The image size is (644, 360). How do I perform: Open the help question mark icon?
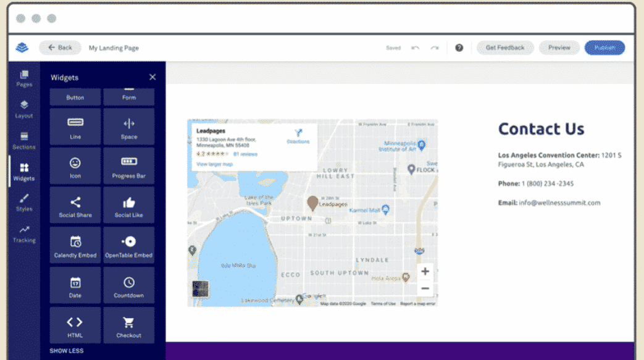pos(459,48)
